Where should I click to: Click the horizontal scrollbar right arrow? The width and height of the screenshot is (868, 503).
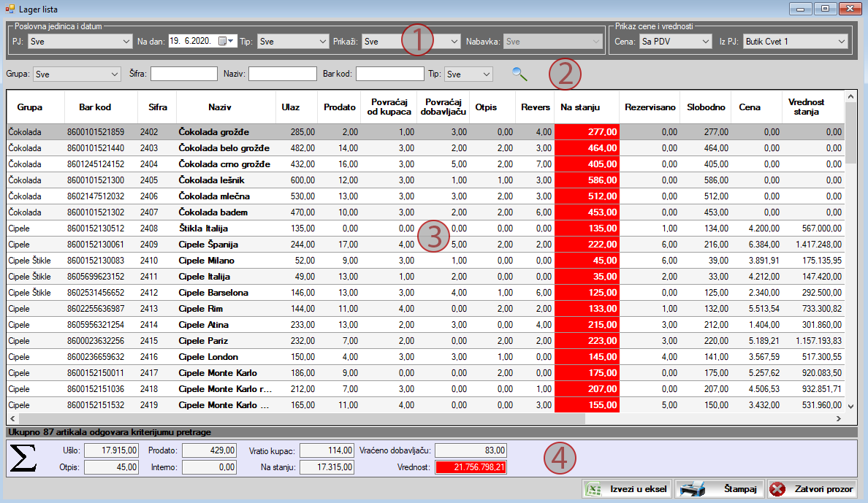point(839,418)
